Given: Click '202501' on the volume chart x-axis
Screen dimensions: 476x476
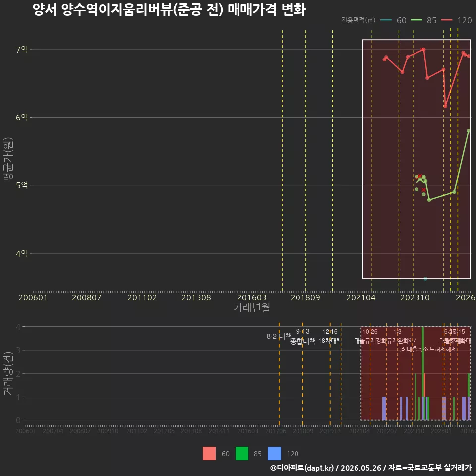Looking at the screenshot, I should 441,431.
